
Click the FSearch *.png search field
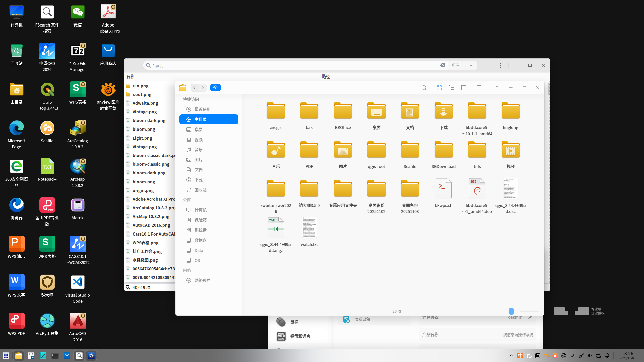295,65
